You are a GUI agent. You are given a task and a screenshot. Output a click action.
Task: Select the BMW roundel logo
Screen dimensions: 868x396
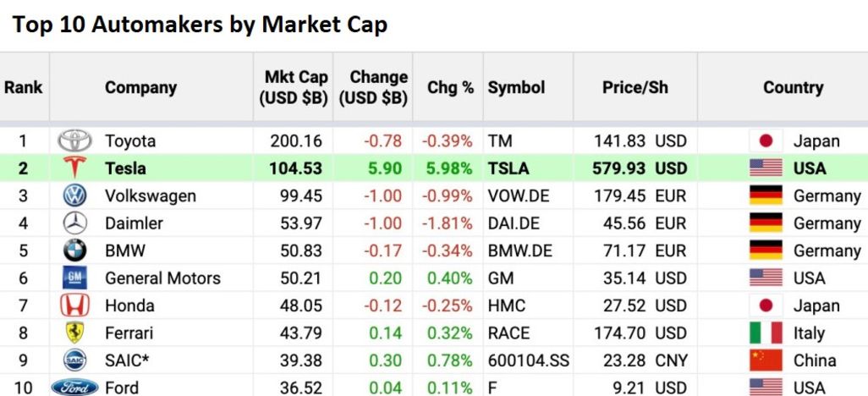coord(74,250)
